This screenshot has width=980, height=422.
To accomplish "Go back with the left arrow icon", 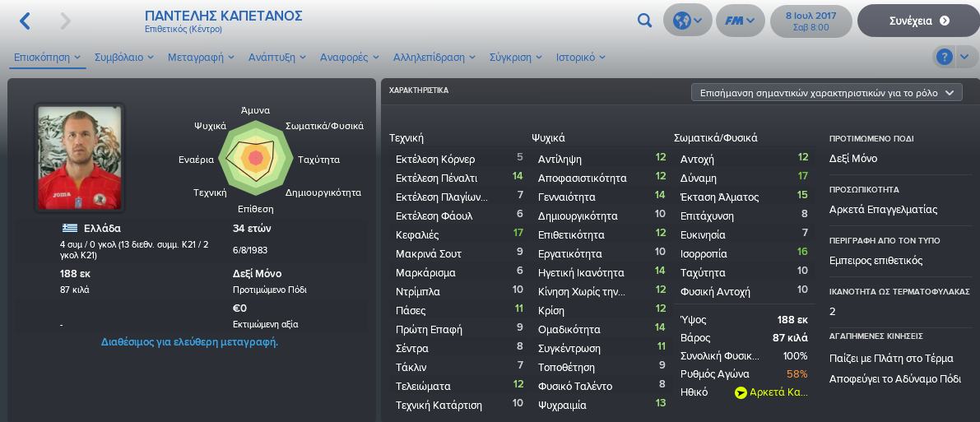I will pos(25,21).
